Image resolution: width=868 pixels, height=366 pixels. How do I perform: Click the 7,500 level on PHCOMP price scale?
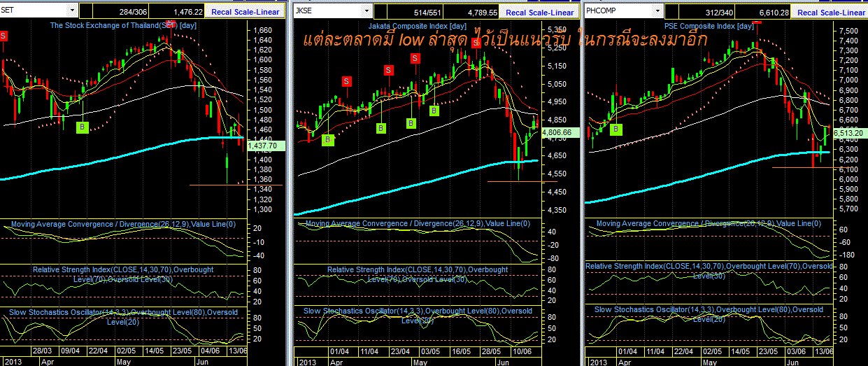pos(848,31)
